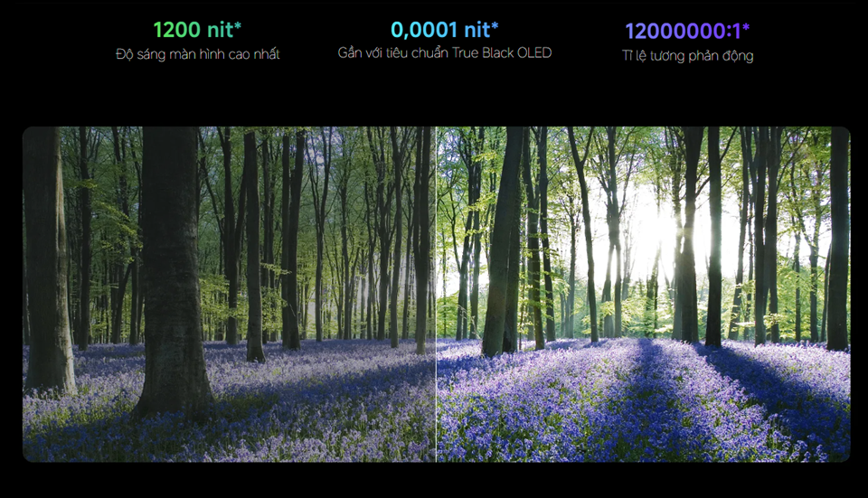Click the asterisk after "12000000:1"
This screenshot has height=498, width=868.
click(746, 25)
